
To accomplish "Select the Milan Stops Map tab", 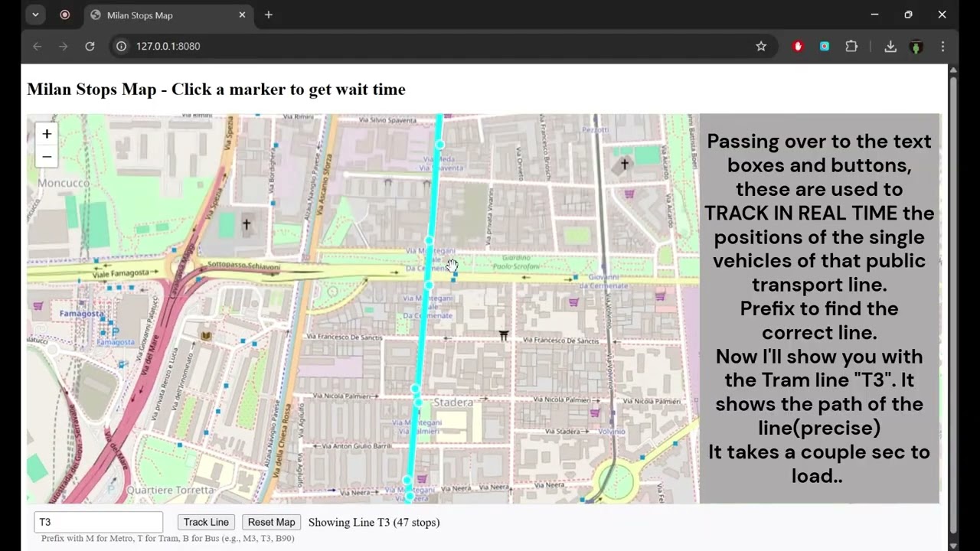I will click(x=167, y=15).
